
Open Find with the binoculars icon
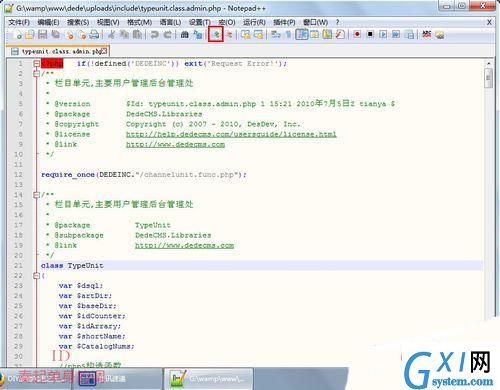[185, 35]
